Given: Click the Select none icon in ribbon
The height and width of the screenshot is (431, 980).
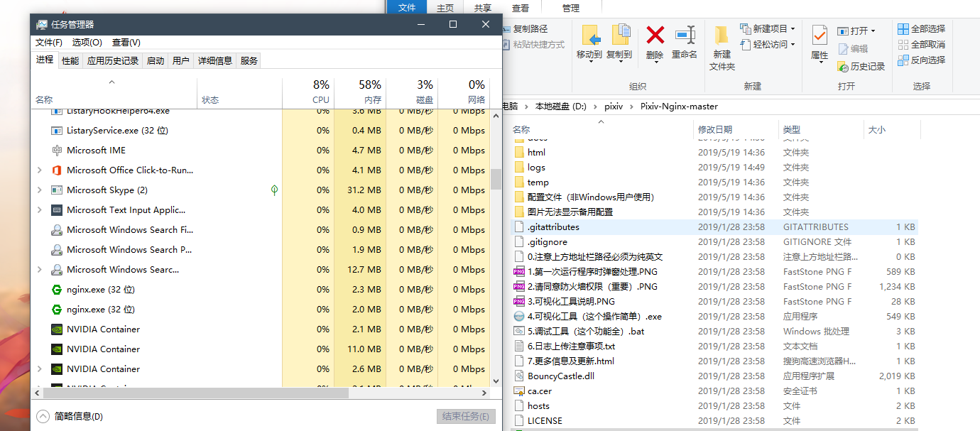Looking at the screenshot, I should pos(903,44).
